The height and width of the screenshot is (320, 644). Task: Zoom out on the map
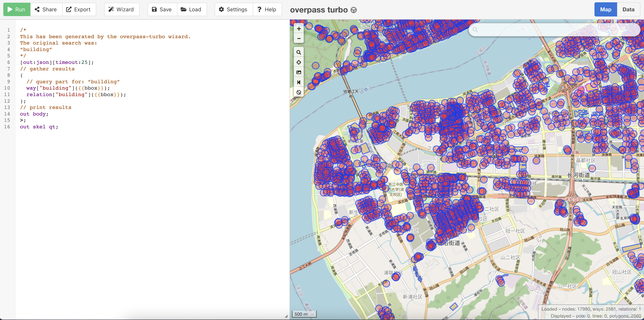(299, 39)
